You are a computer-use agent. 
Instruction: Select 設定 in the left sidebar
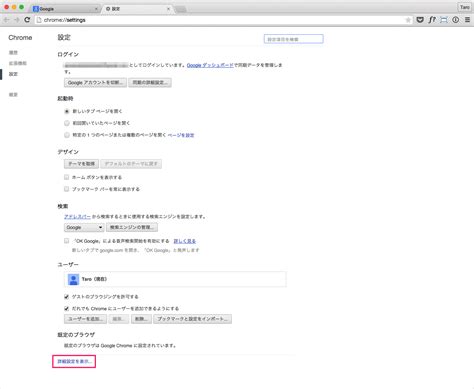point(13,74)
